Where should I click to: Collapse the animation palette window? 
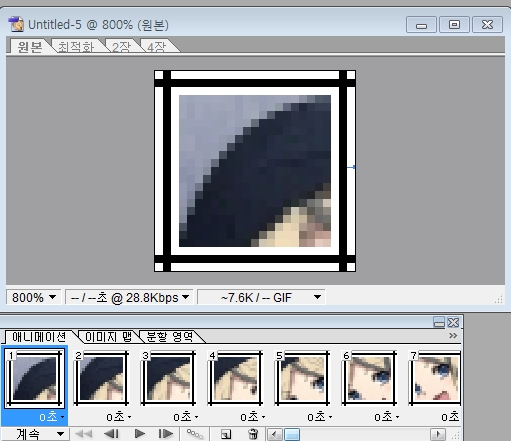439,322
